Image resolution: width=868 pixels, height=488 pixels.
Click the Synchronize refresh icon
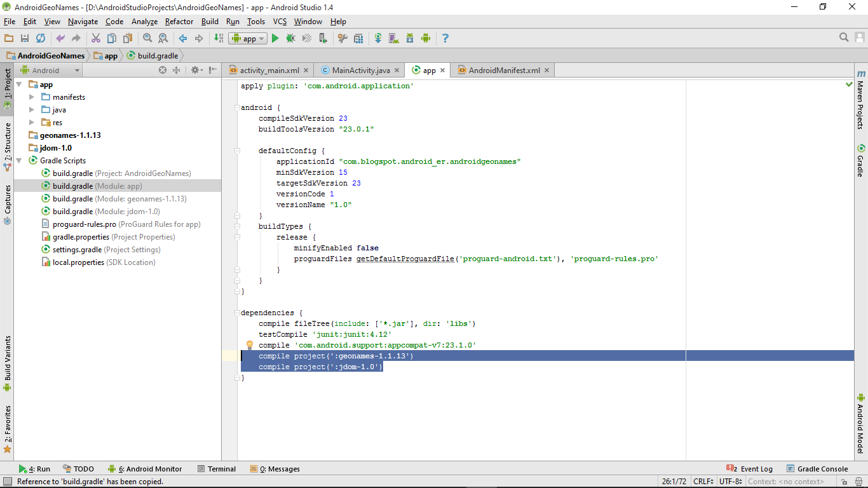[x=41, y=38]
